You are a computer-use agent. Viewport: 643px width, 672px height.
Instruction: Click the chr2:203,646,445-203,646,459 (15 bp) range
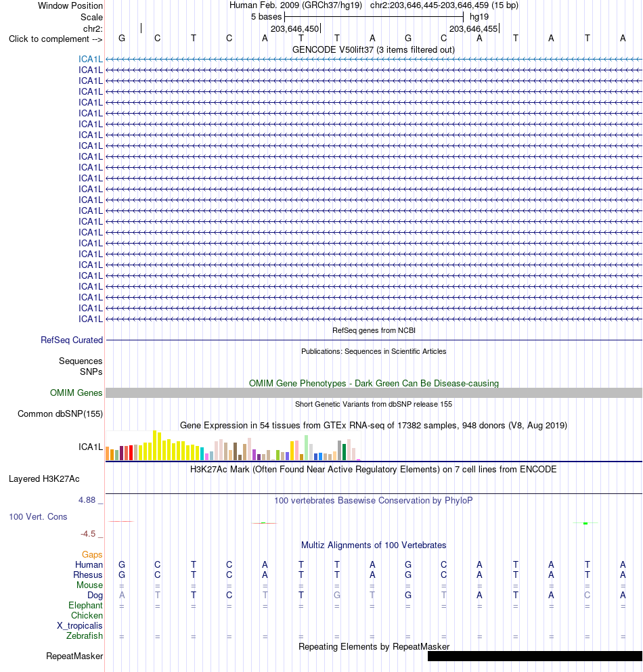pos(444,5)
